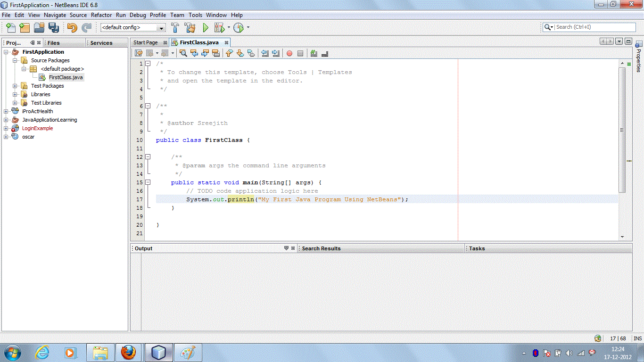Save all files via Save All icon
The image size is (644, 362).
tap(53, 27)
